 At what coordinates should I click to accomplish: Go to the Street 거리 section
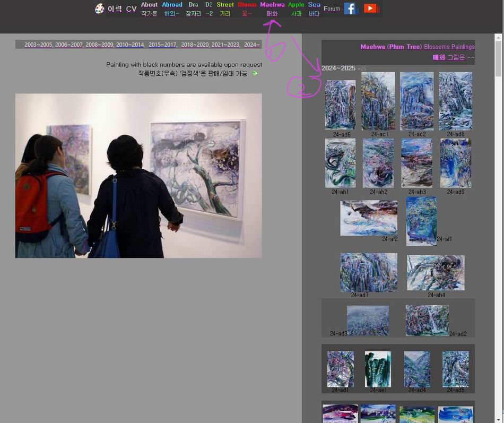[x=225, y=9]
